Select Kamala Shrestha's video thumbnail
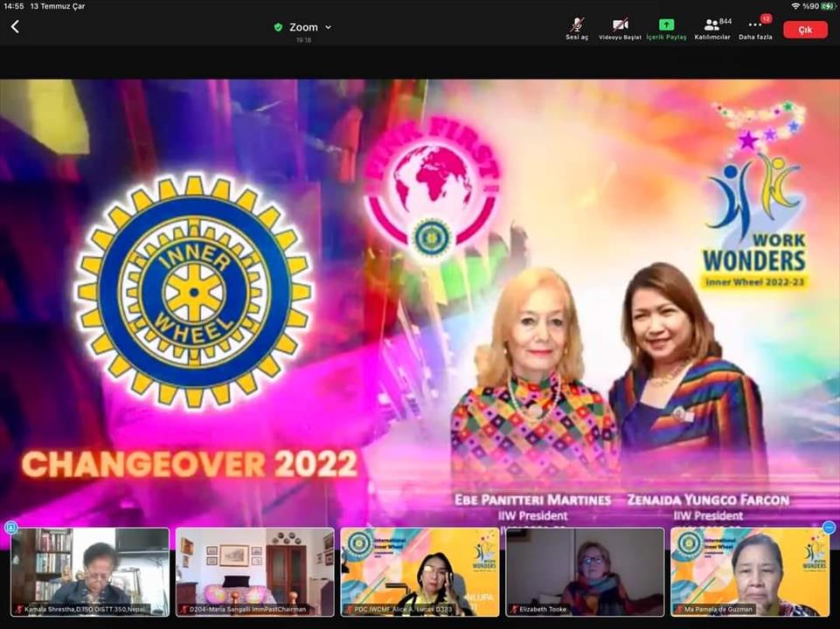The height and width of the screenshot is (629, 840). [89, 571]
